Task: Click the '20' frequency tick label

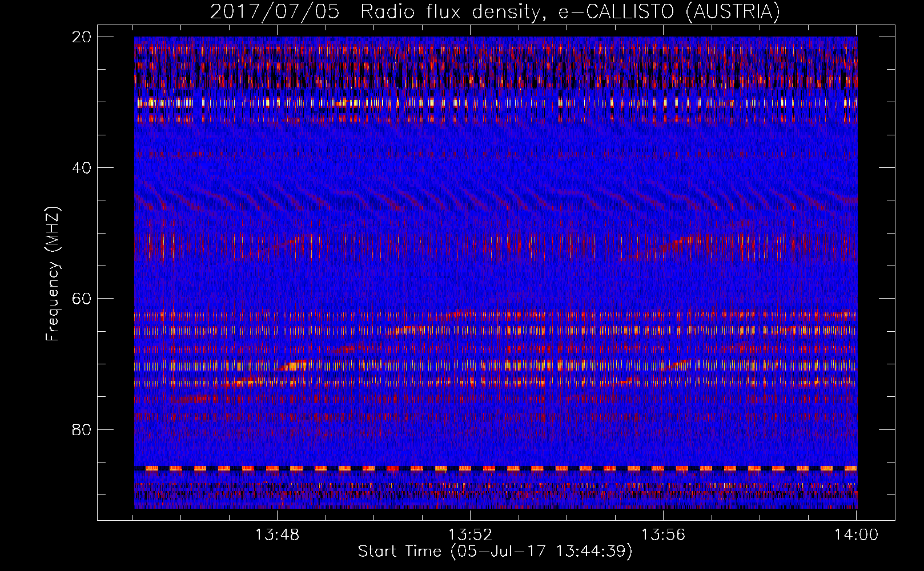Action: coord(82,37)
